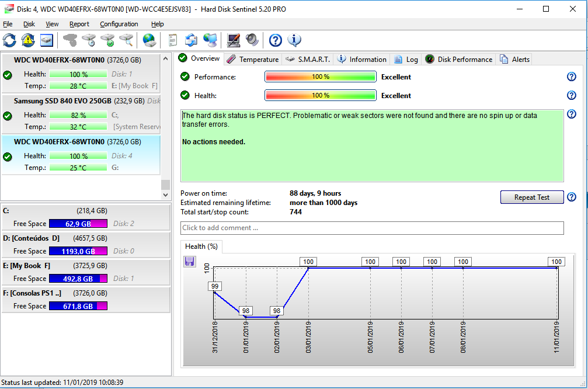Image resolution: width=588 pixels, height=389 pixels.
Task: Select the WDC WD40EFRX disk labeled Disk 4
Action: [81, 155]
